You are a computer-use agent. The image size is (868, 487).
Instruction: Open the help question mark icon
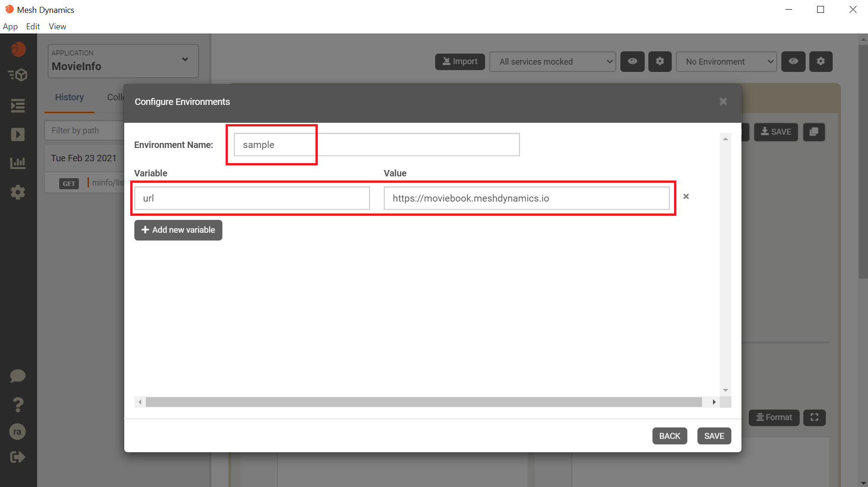coord(18,405)
